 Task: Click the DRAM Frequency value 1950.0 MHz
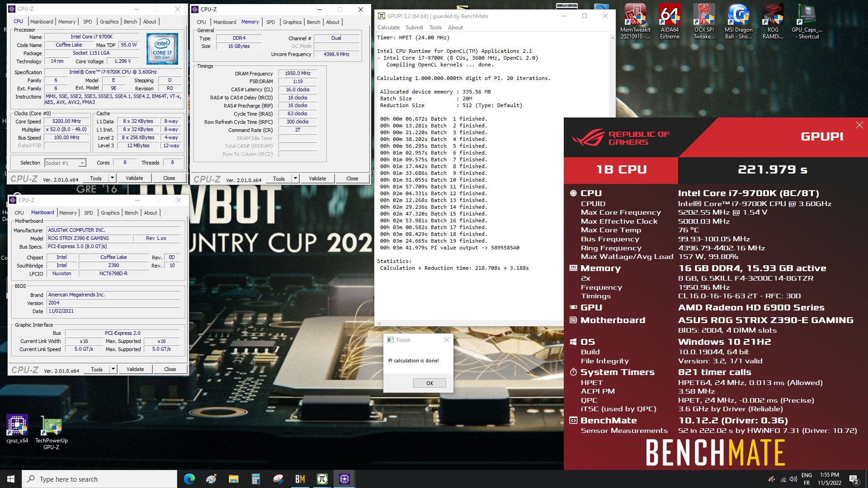point(297,73)
